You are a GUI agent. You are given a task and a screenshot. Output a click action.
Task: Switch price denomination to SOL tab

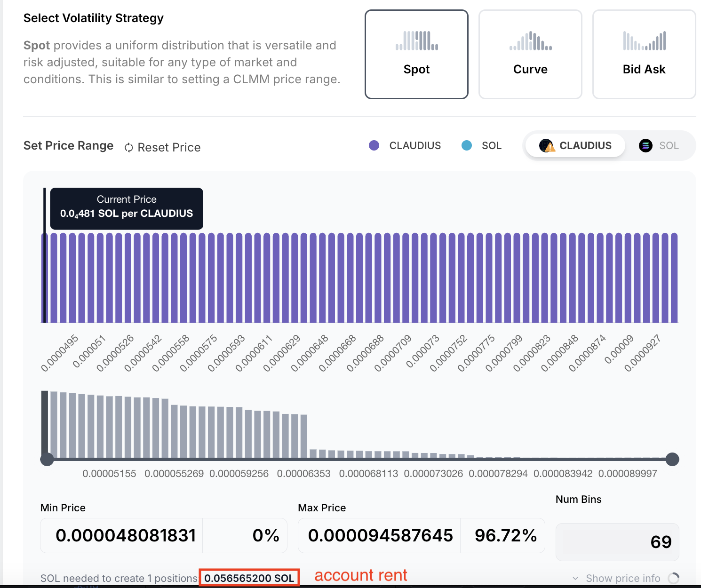pyautogui.click(x=659, y=146)
